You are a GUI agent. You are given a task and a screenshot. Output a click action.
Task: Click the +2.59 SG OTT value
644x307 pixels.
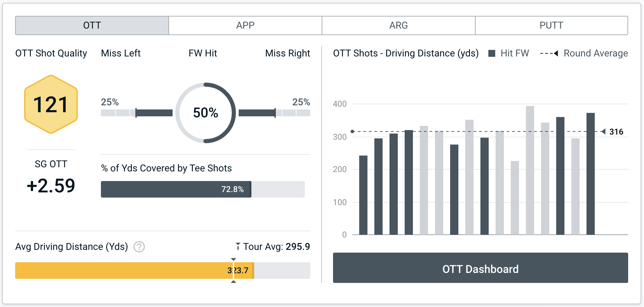[51, 186]
